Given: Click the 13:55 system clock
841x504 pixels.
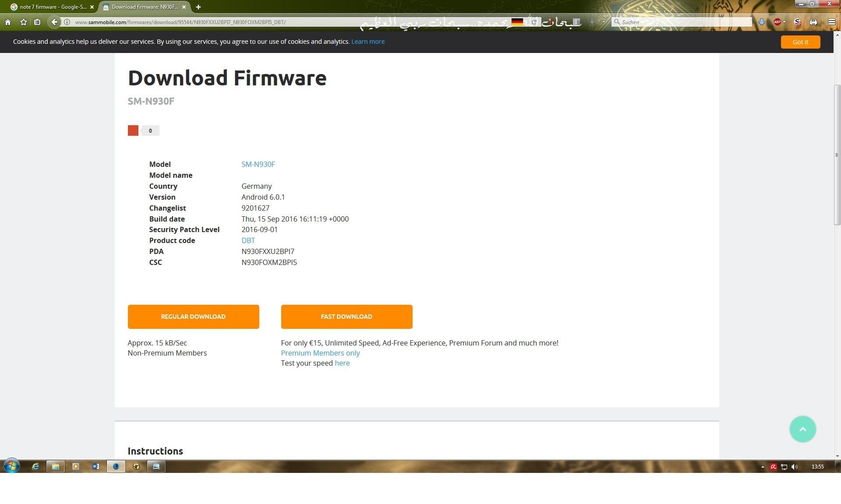Looking at the screenshot, I should pyautogui.click(x=817, y=467).
